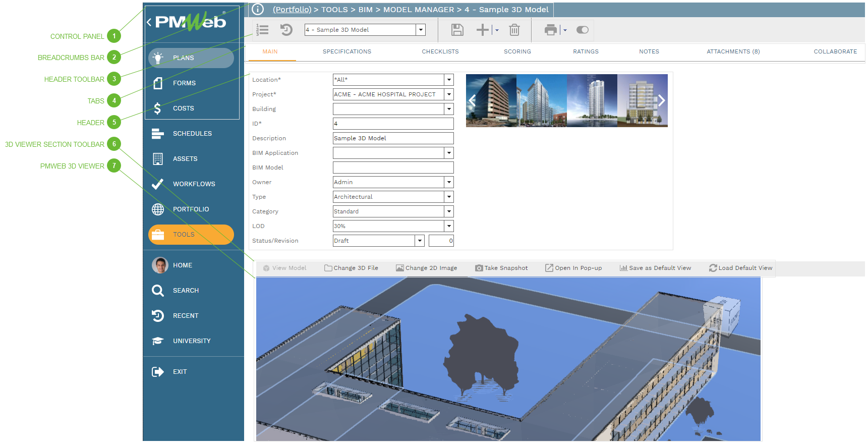Expand the Project dropdown
868x444 pixels.
tap(449, 94)
